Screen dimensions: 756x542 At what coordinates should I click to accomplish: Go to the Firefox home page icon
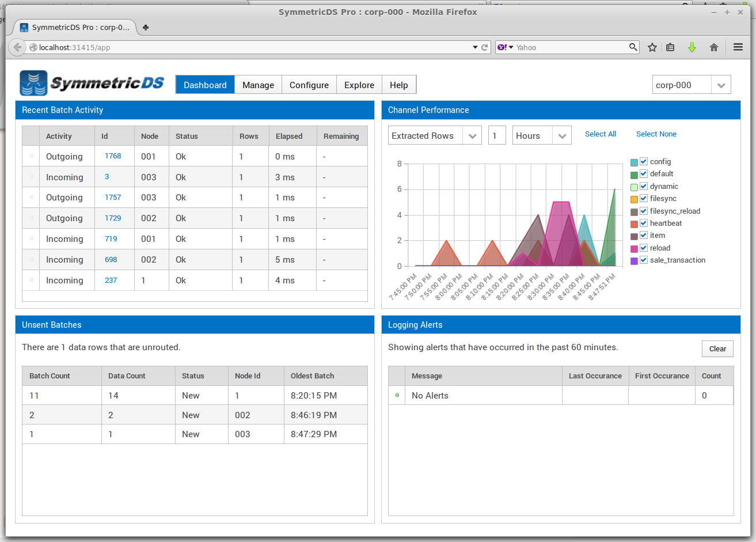pos(714,47)
